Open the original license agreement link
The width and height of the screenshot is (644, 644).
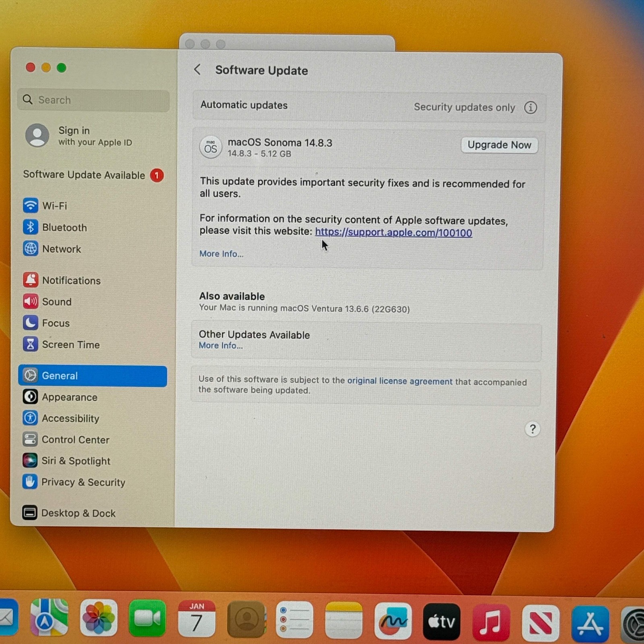[x=399, y=381]
